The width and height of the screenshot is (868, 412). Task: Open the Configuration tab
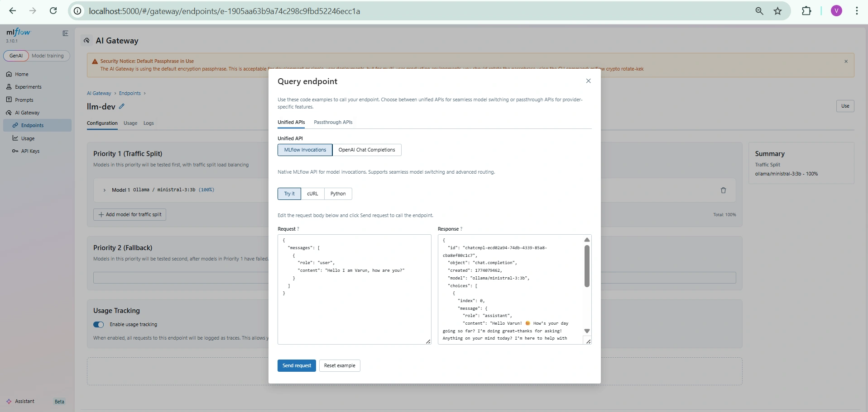click(x=102, y=123)
